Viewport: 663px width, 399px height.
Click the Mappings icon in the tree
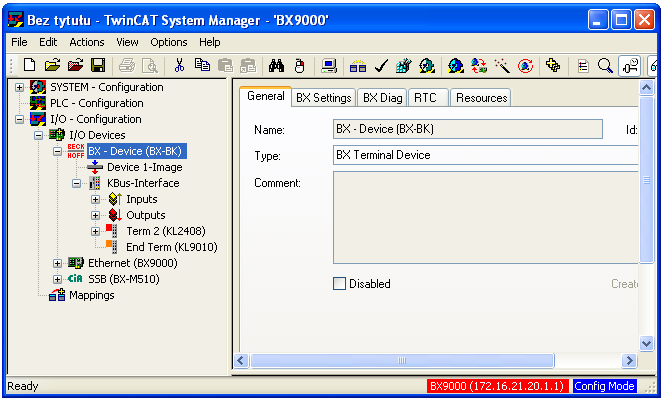click(57, 295)
